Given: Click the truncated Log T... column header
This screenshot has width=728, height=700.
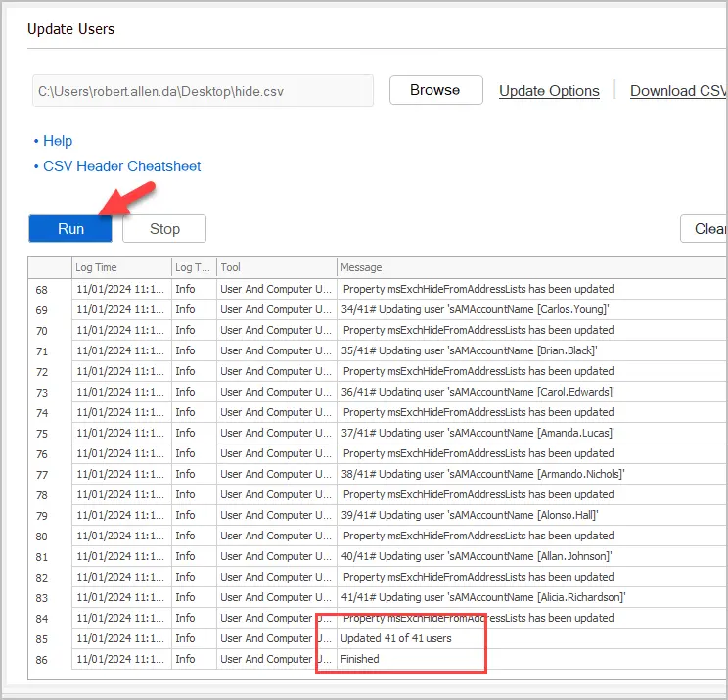Looking at the screenshot, I should [x=194, y=267].
